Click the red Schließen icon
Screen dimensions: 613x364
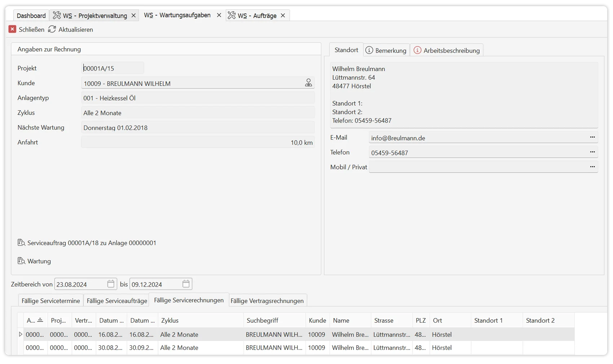[x=12, y=29]
